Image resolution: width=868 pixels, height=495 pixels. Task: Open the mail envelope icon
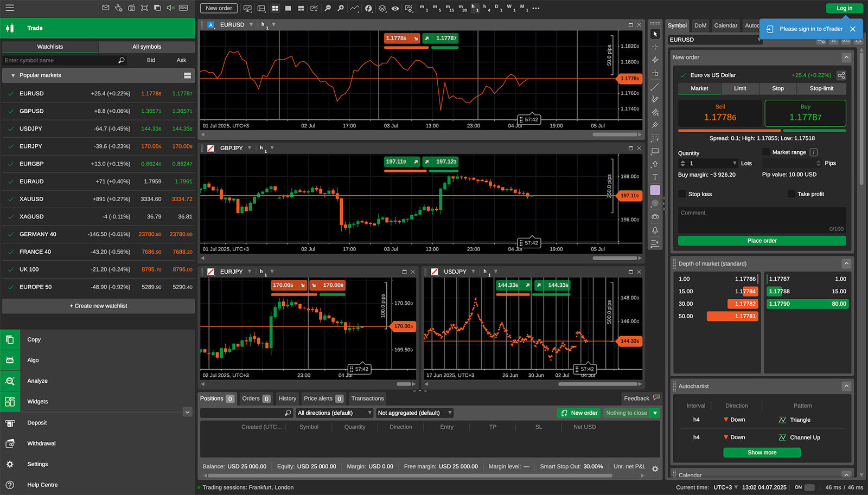pos(106,8)
